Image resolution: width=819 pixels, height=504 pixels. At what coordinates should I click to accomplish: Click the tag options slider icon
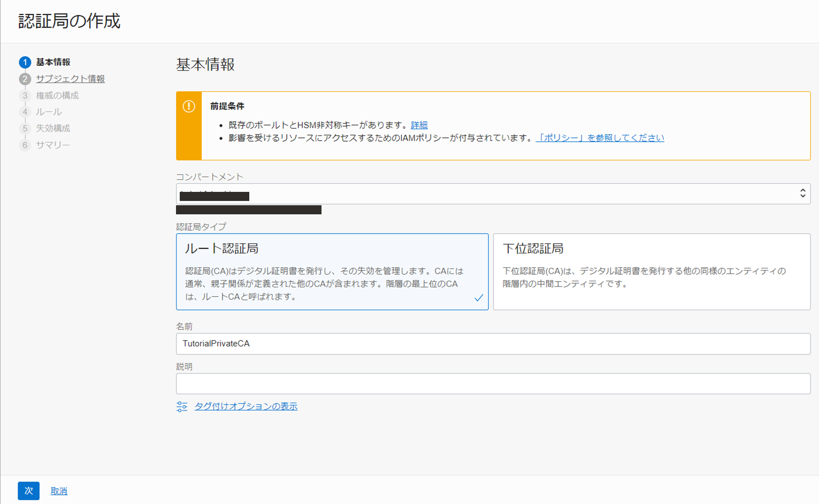point(182,407)
